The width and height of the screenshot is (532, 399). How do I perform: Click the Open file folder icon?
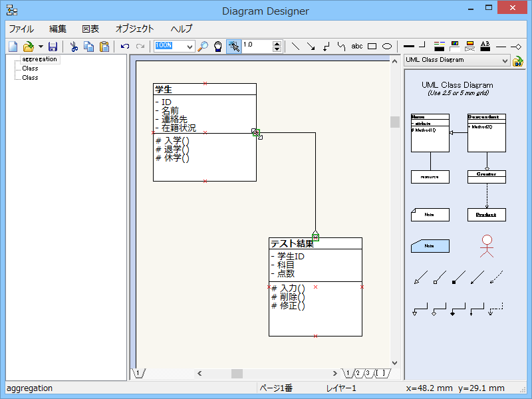pos(29,47)
